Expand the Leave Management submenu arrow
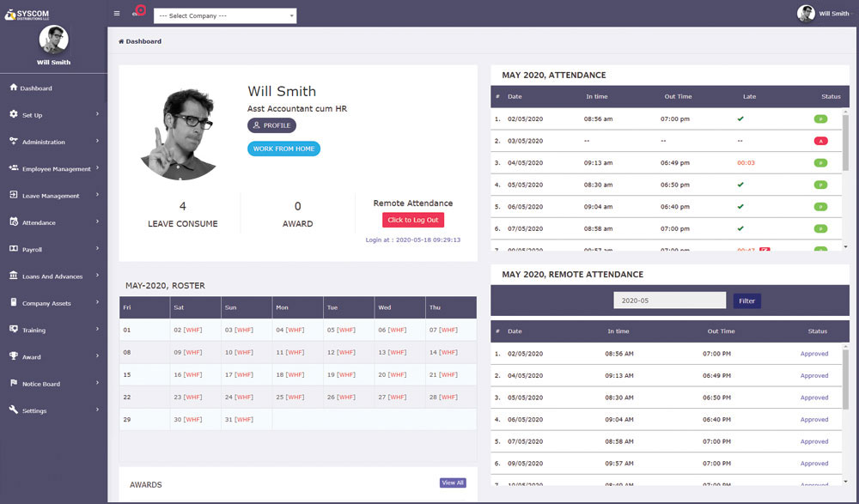Viewport: 859px width, 504px height. pyautogui.click(x=97, y=195)
